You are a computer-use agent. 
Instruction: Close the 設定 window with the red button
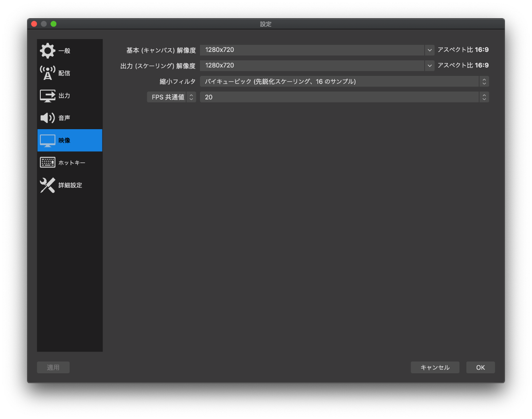[x=34, y=24]
